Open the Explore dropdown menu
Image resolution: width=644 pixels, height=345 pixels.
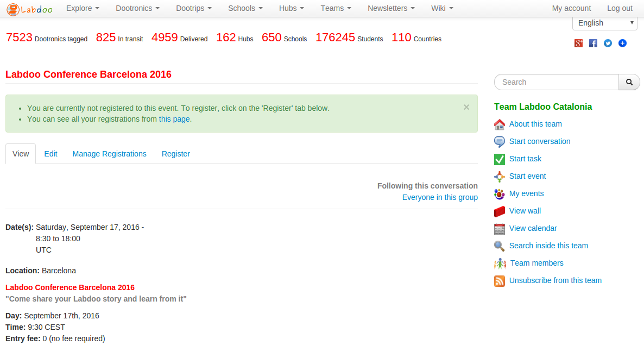click(x=83, y=8)
